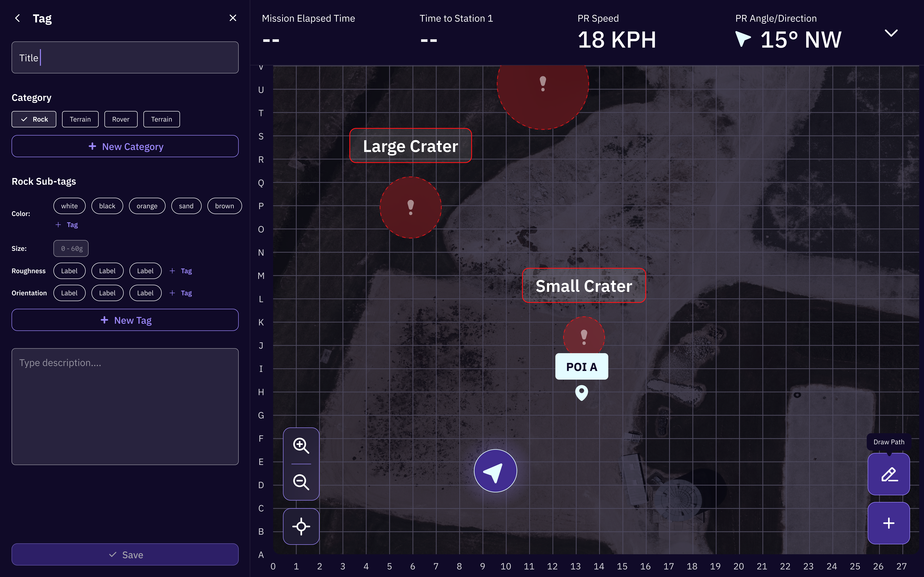Recenter map with crosshair button
Image resolution: width=924 pixels, height=577 pixels.
click(301, 526)
